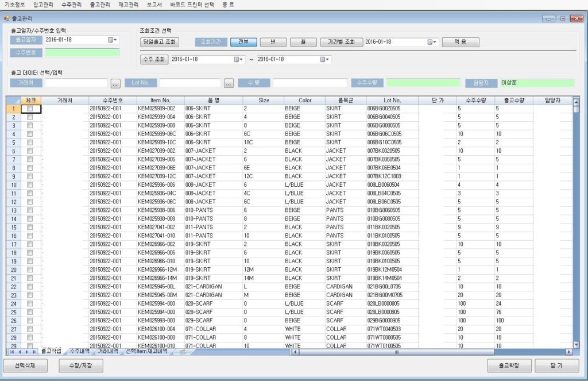Open the 출고일자 date picker dropdown
This screenshot has height=381, width=588.
(113, 40)
